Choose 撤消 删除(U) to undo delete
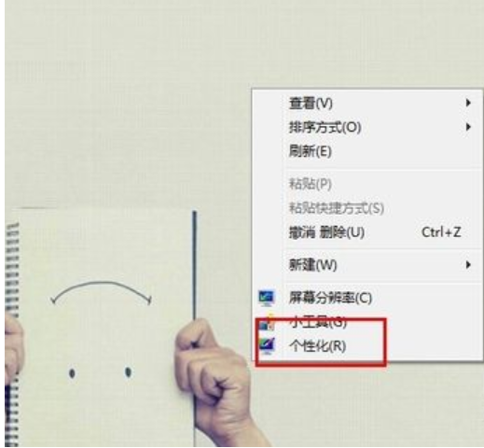This screenshot has width=484, height=448. pyautogui.click(x=367, y=232)
